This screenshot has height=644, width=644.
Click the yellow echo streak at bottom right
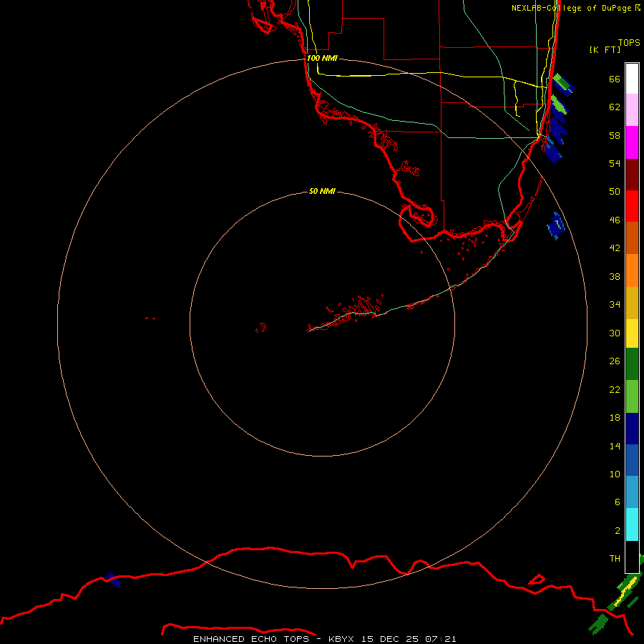point(624,592)
